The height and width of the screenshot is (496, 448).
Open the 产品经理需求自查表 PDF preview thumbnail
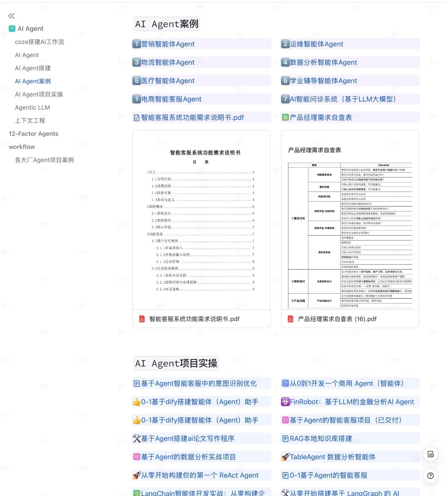tap(350, 220)
